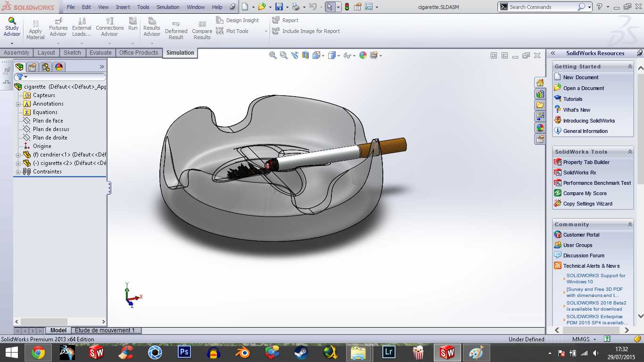Expand the Annotations tree node

coord(18,104)
